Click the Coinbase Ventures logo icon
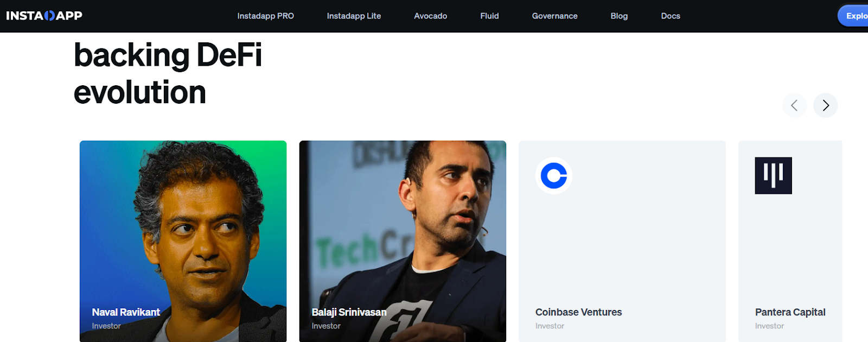This screenshot has width=868, height=342. [x=553, y=175]
